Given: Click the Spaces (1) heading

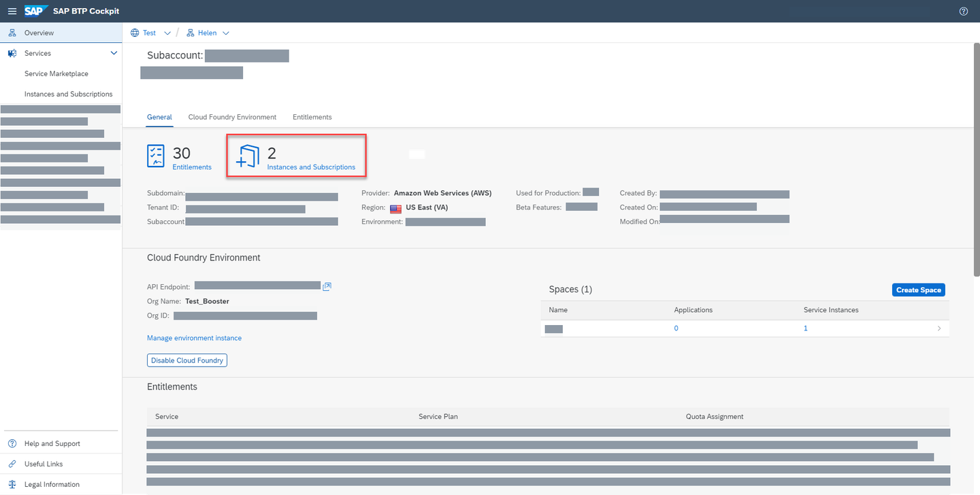Looking at the screenshot, I should click(x=570, y=290).
